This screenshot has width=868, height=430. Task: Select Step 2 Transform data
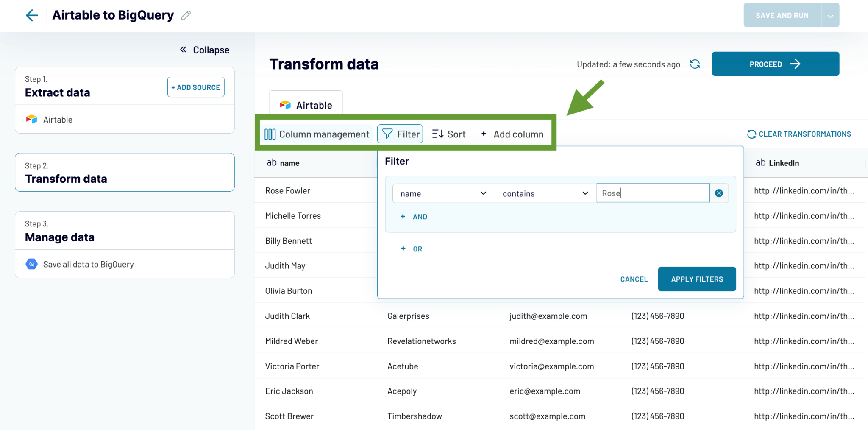coord(125,172)
